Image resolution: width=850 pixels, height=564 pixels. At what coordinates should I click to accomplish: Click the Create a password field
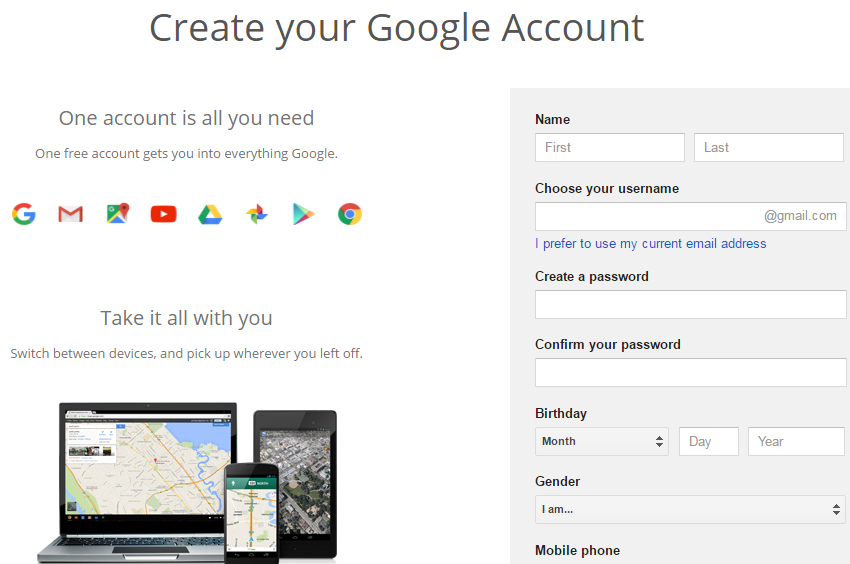pyautogui.click(x=691, y=304)
